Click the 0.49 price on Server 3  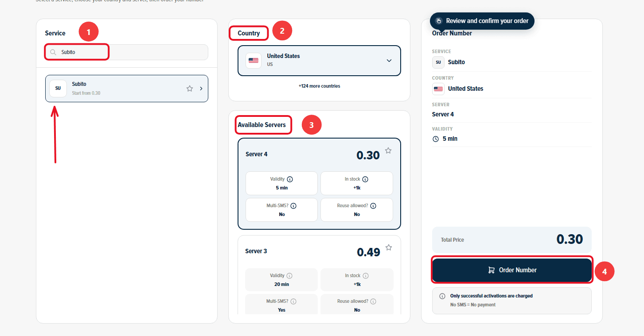[x=368, y=252]
